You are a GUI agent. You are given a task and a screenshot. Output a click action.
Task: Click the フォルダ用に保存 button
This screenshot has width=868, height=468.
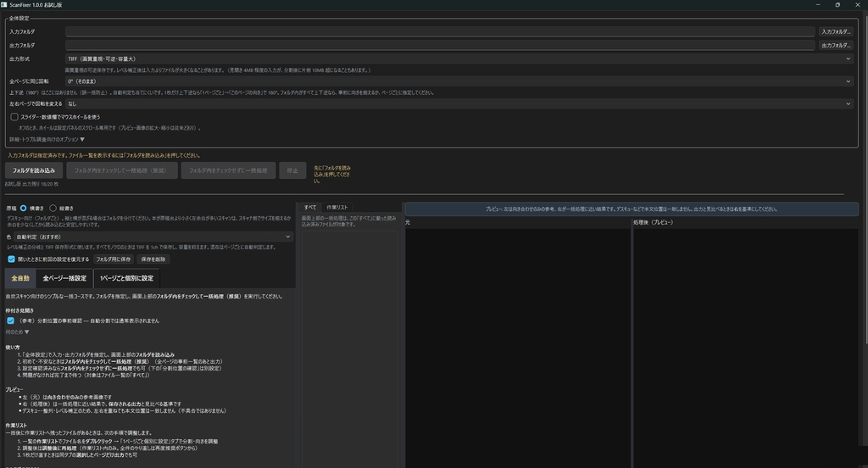[114, 259]
